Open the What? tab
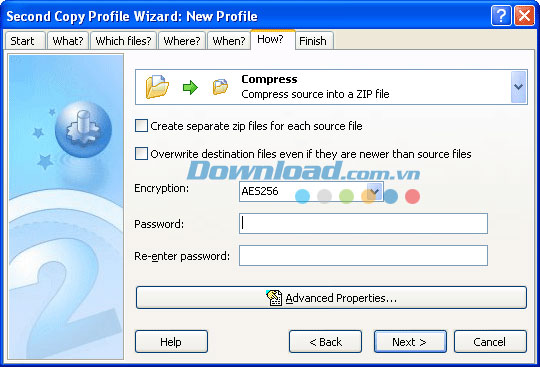Screen dimensions: 540x367 point(68,41)
